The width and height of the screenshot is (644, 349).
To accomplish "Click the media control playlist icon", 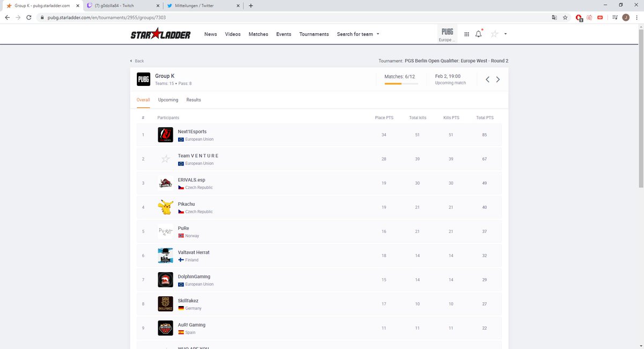I will click(615, 17).
